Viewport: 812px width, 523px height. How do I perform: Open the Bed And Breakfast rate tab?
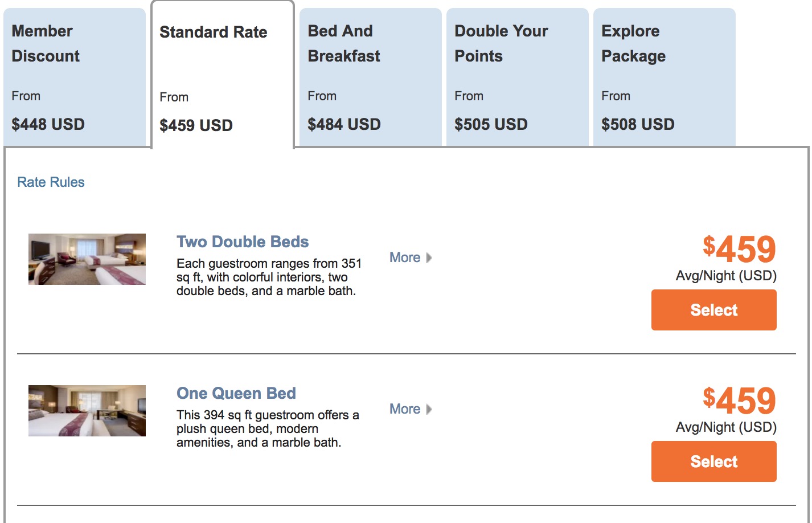pyautogui.click(x=370, y=77)
